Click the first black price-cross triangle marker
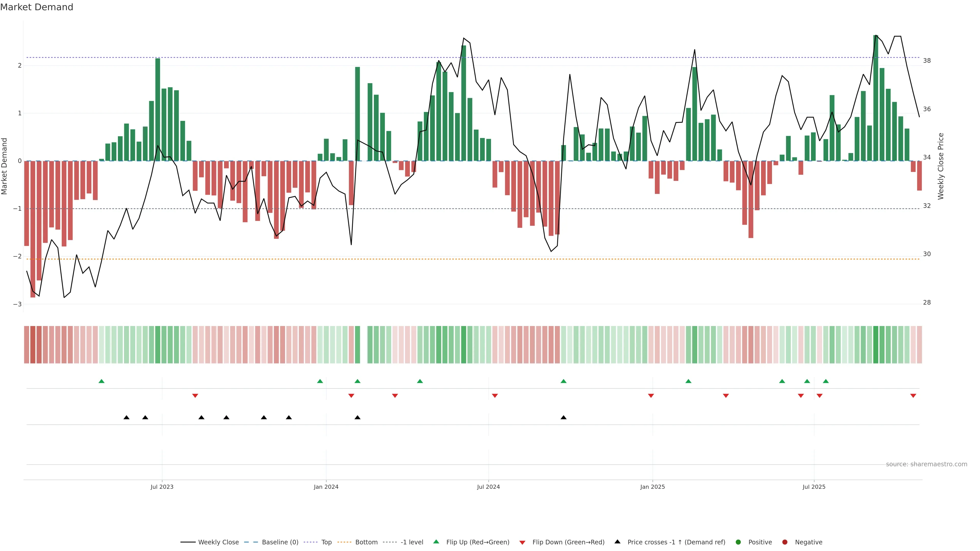The image size is (980, 551). coord(127,418)
